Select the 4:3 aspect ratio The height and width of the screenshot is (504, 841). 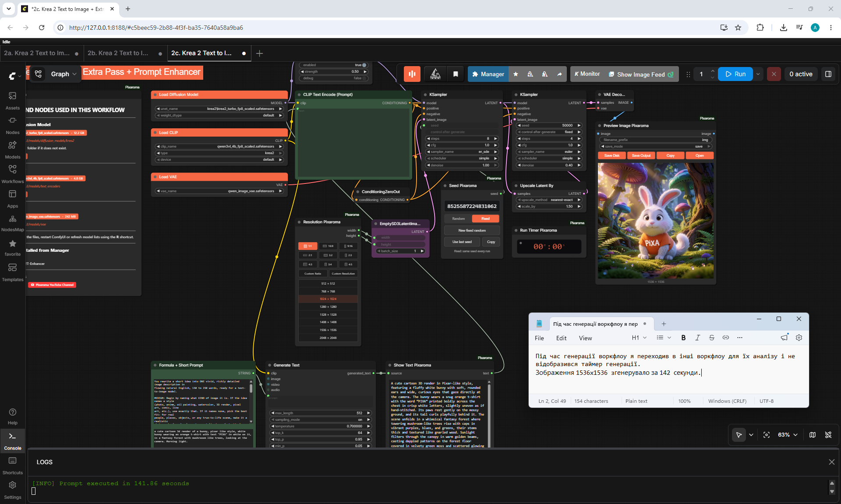coord(308,264)
